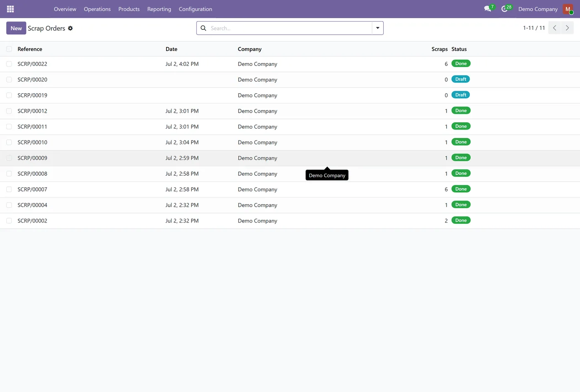Check the box for SCRP/00008
The height and width of the screenshot is (392, 580).
[x=9, y=174]
